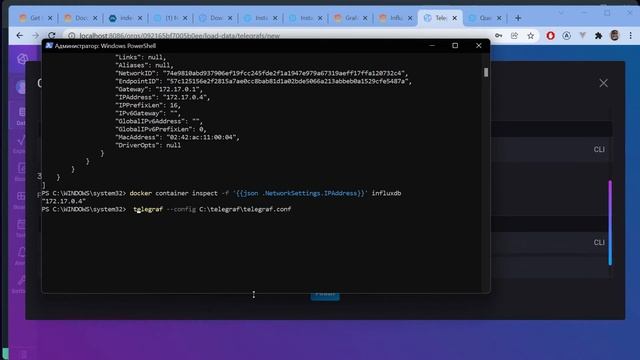This screenshot has width=640, height=360.
Task: Open the Chrome three-dot menu
Action: click(x=630, y=36)
